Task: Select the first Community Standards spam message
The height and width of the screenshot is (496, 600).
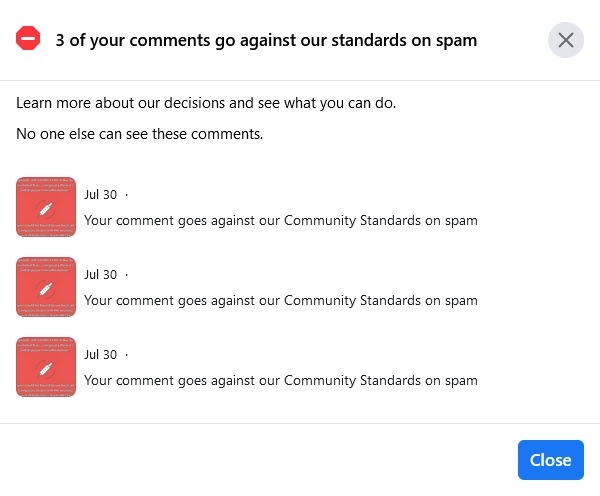Action: point(280,220)
